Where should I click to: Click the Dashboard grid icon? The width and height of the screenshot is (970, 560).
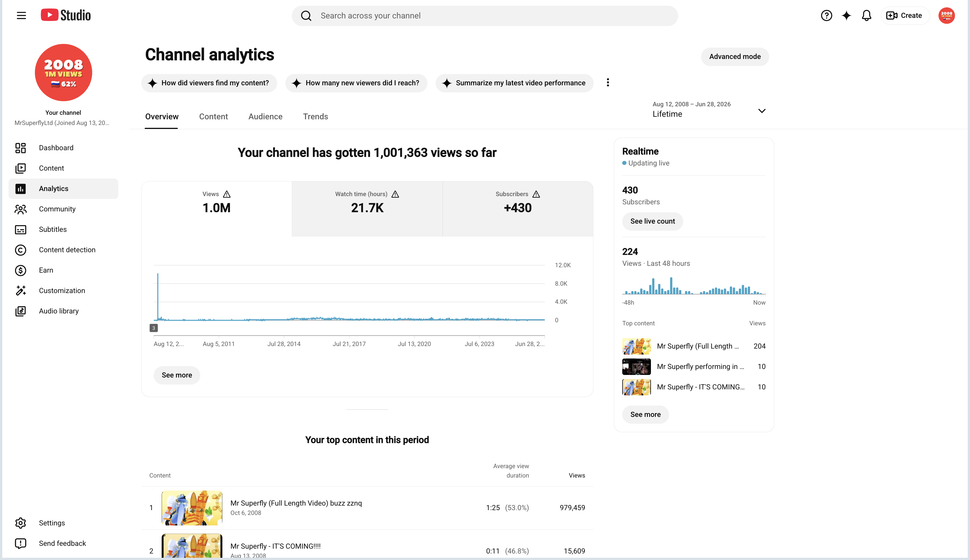pyautogui.click(x=20, y=148)
